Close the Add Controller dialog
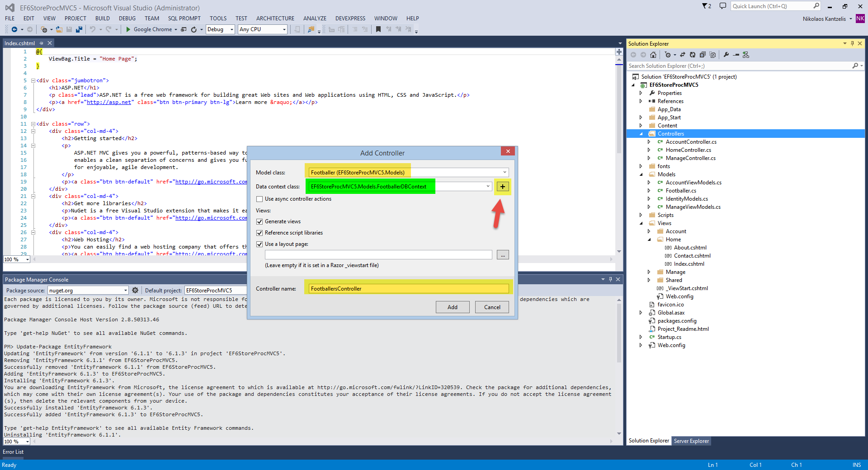Image resolution: width=868 pixels, height=470 pixels. (x=508, y=151)
